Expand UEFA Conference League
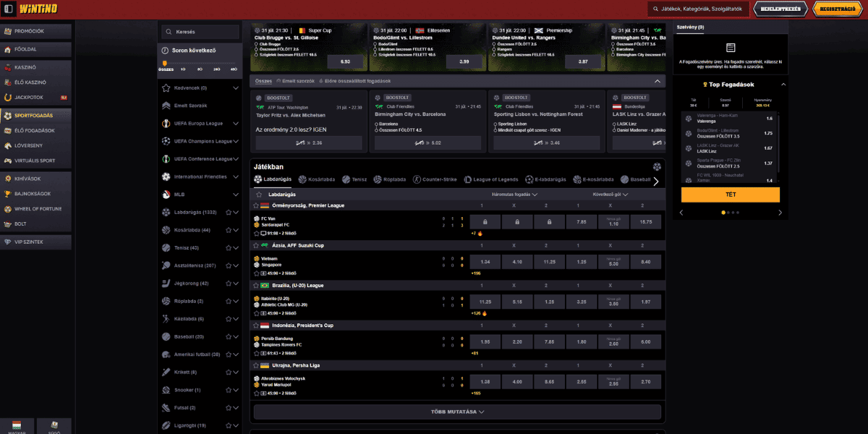The image size is (868, 434). click(236, 159)
